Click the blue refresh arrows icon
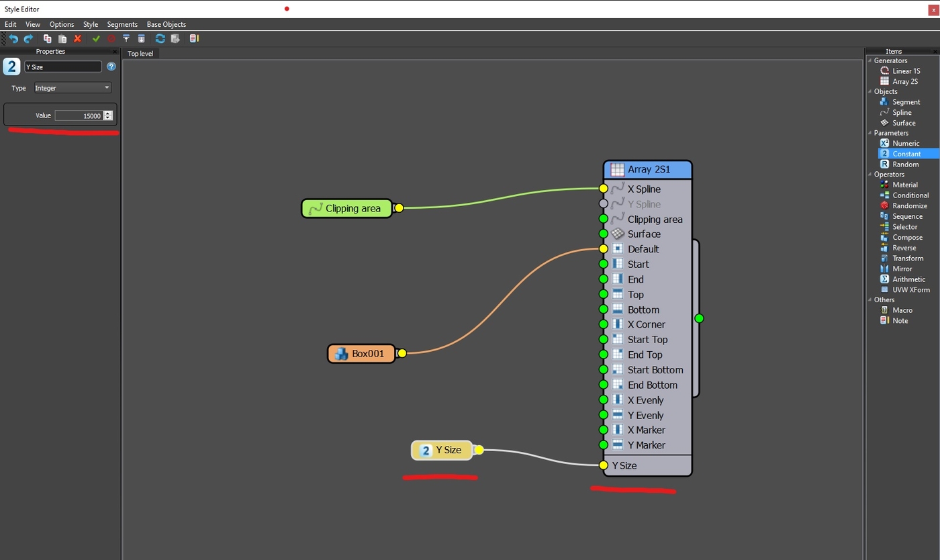 coord(160,39)
